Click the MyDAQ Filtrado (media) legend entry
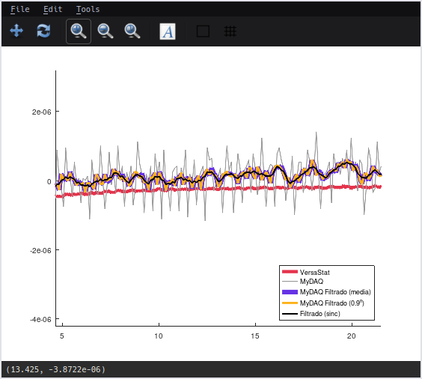The image size is (422, 379). point(335,292)
